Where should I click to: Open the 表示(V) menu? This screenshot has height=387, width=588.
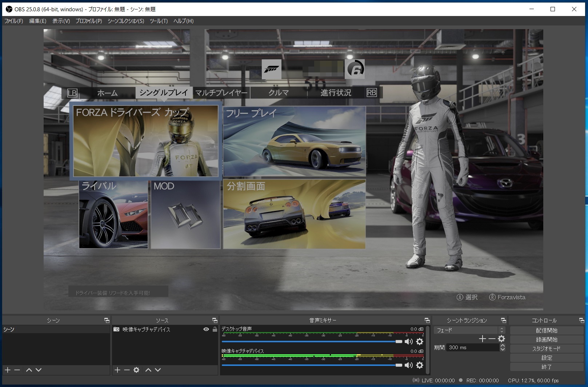click(x=61, y=21)
